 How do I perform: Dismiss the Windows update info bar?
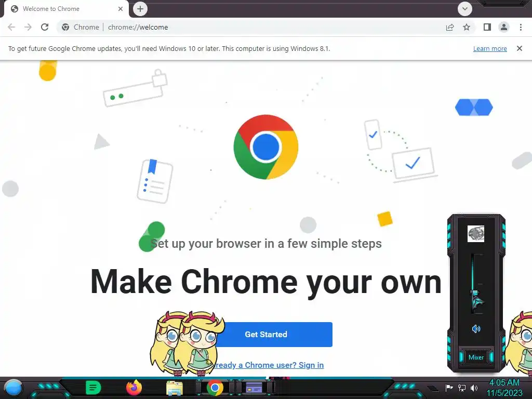[520, 48]
